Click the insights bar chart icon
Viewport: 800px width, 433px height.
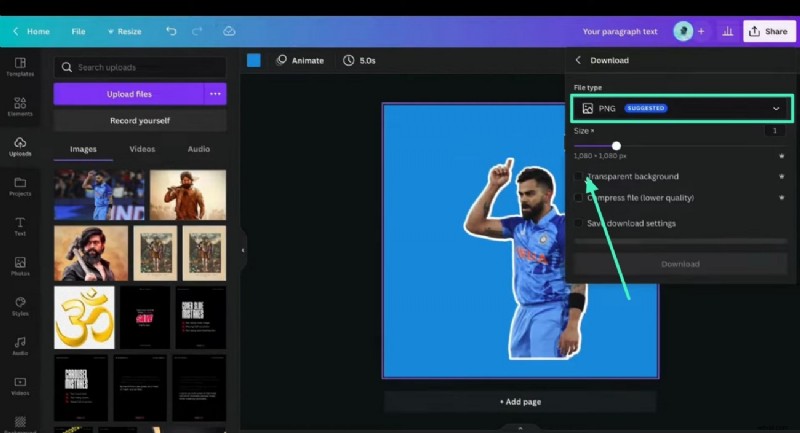tap(728, 32)
